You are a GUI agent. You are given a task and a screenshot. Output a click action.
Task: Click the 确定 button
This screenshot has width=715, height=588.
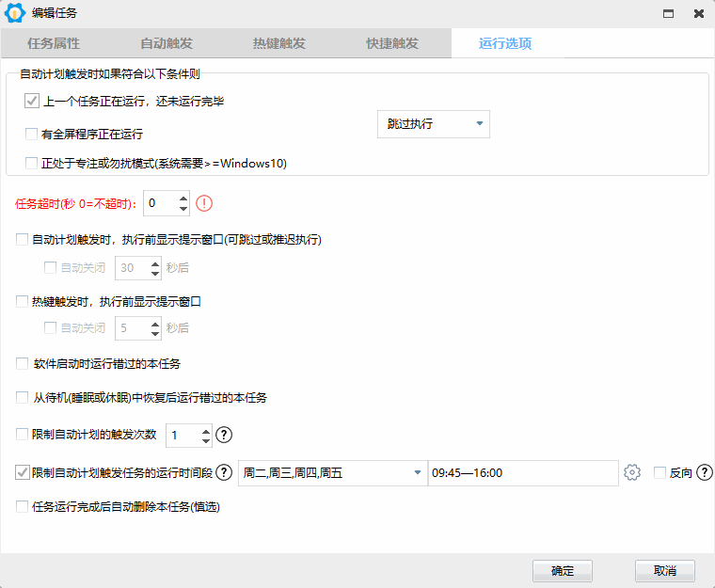(562, 570)
